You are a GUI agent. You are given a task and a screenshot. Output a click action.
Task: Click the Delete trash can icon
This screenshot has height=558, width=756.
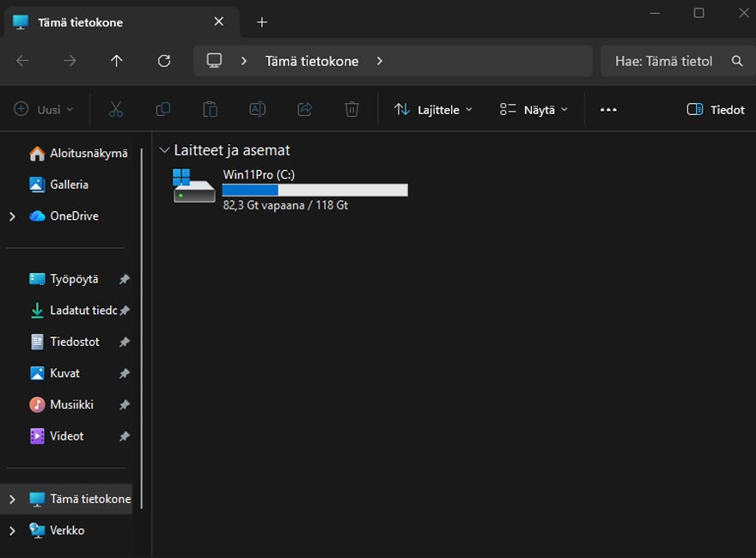pos(351,110)
